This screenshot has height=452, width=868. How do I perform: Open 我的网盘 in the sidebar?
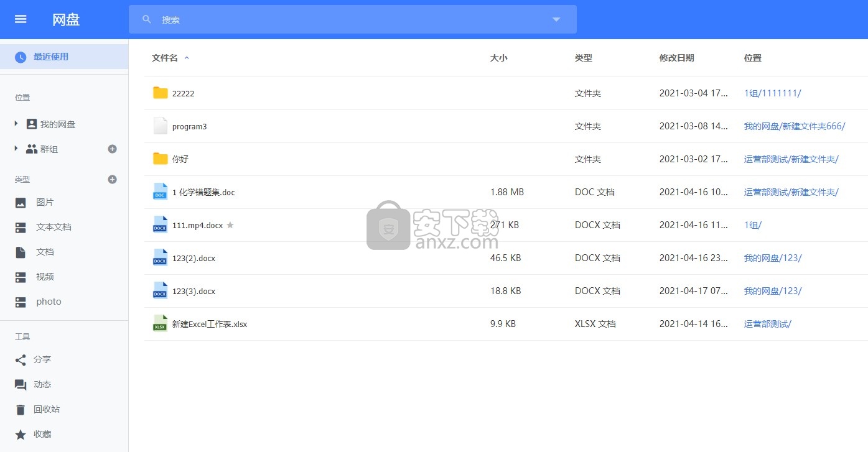pyautogui.click(x=57, y=124)
